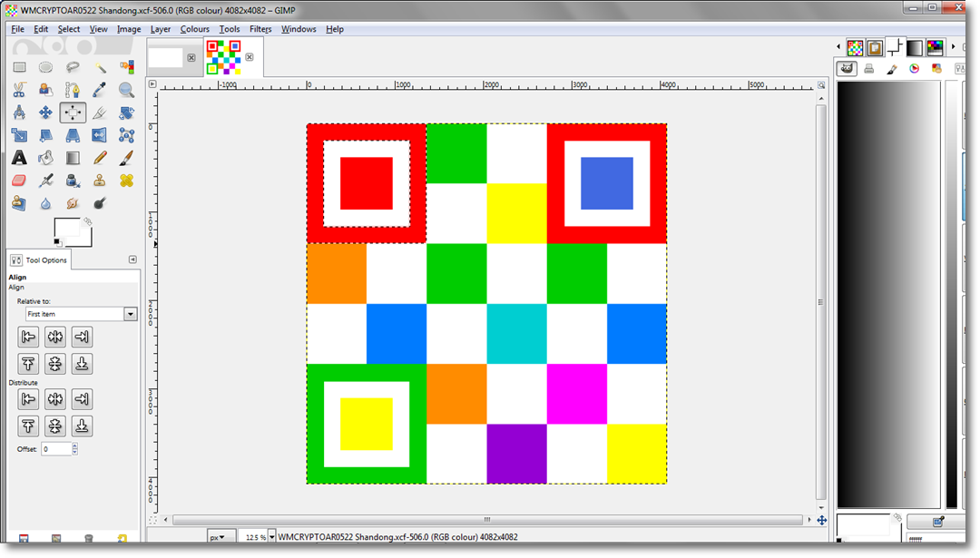Open the Select menu
Screen dimensions: 980x558
69,29
